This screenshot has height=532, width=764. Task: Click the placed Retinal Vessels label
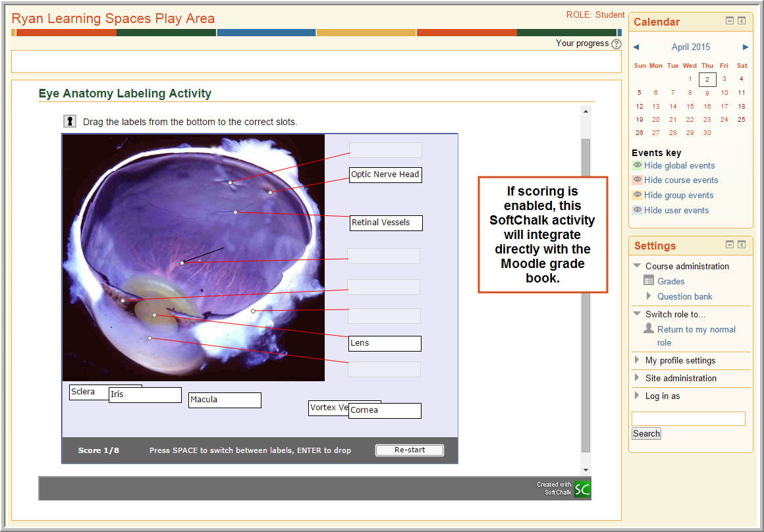[386, 223]
